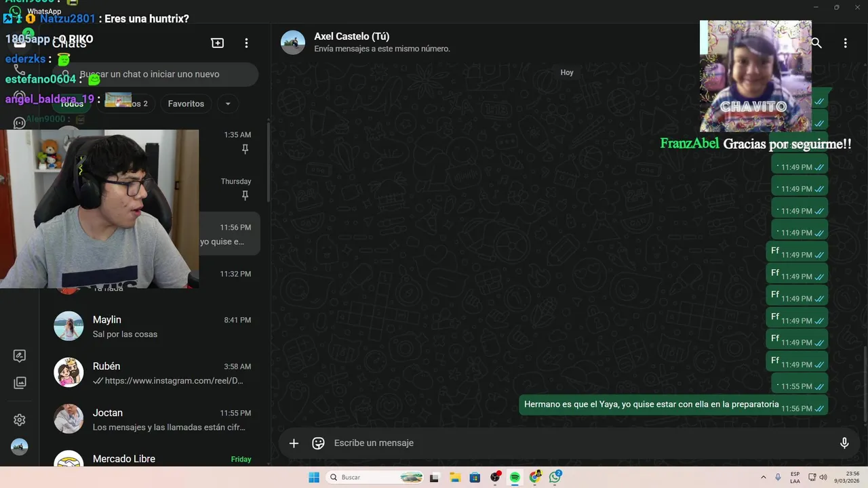Select message 'Hermano es que el Yaya'
The width and height of the screenshot is (868, 488).
click(673, 405)
